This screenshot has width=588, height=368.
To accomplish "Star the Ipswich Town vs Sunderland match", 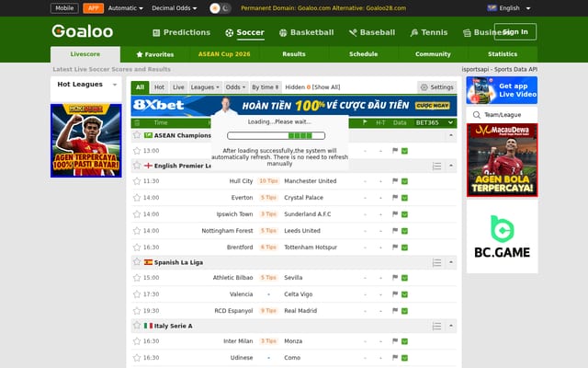I will pyautogui.click(x=137, y=214).
